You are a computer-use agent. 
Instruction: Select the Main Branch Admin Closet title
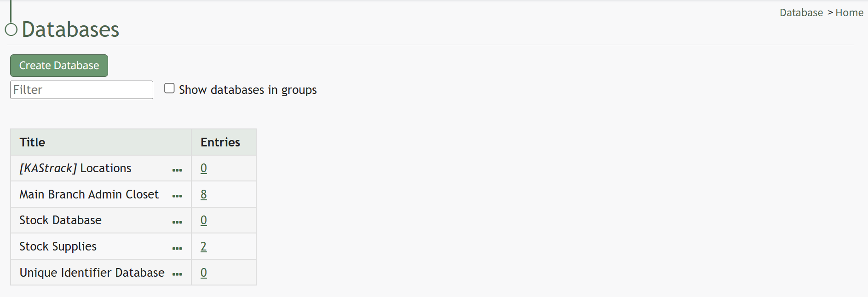tap(89, 194)
